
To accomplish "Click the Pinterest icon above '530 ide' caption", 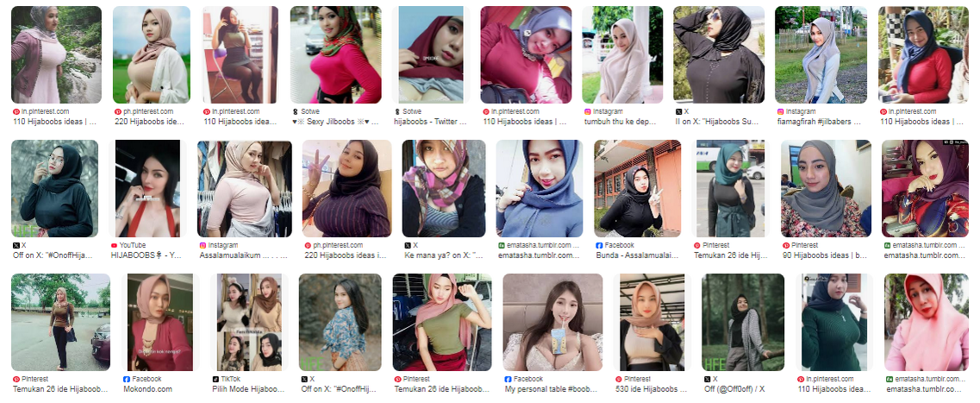I will (619, 379).
